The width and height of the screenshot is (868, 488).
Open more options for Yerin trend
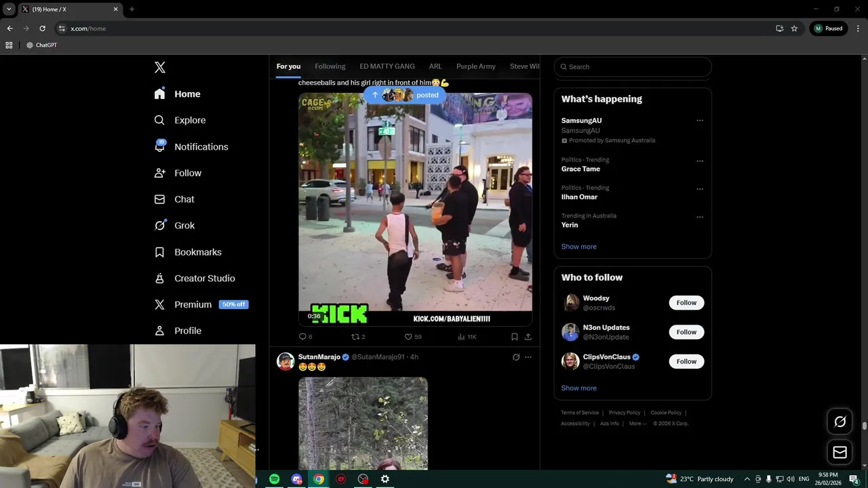(x=700, y=217)
